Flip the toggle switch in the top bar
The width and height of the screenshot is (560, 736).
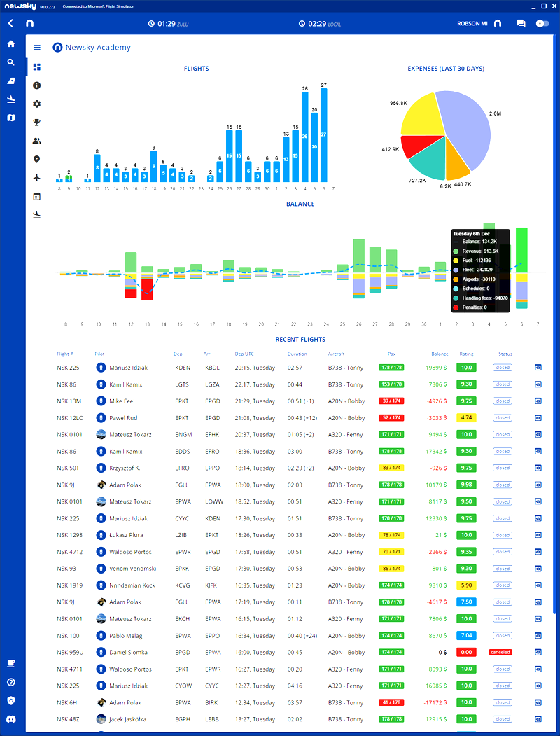tap(542, 23)
